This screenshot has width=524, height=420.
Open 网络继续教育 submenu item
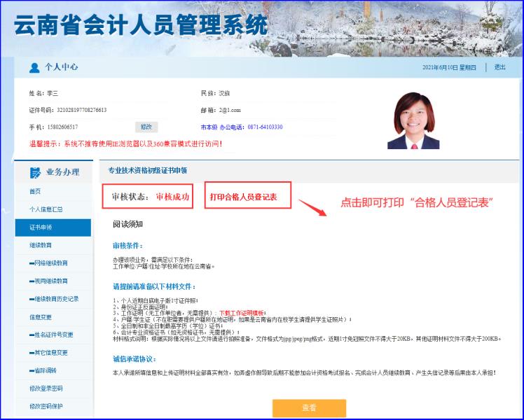48,263
